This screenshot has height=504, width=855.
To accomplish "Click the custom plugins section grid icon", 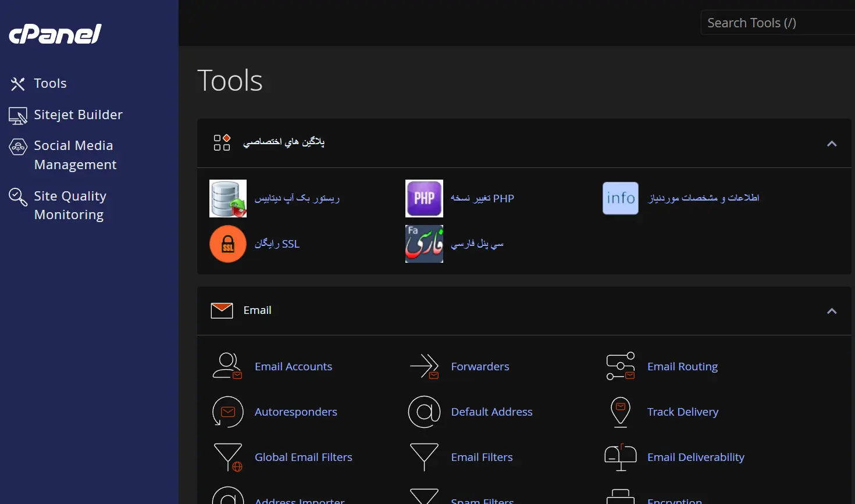I will tap(222, 142).
